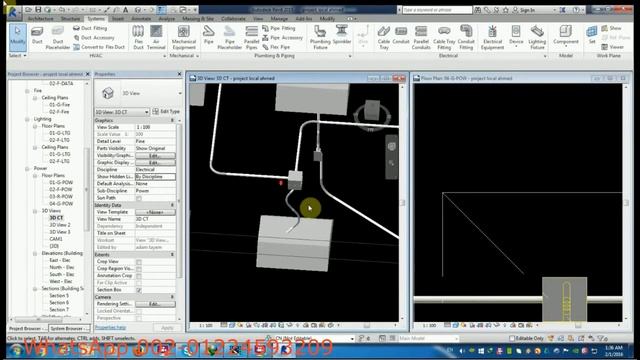Viewport: 640px width, 360px height.
Task: Click Edit for Visibility/Graphics overrides
Action: (x=155, y=156)
